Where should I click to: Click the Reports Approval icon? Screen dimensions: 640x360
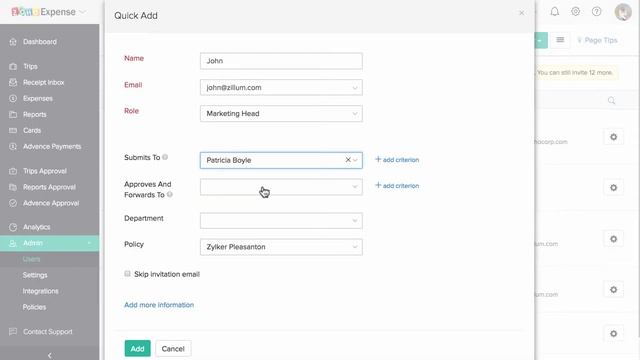pyautogui.click(x=13, y=187)
